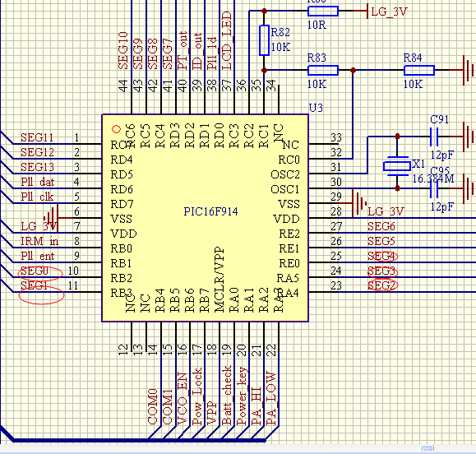Select the SEG6 net label
Screen dimensions: 476x454
pos(381,226)
